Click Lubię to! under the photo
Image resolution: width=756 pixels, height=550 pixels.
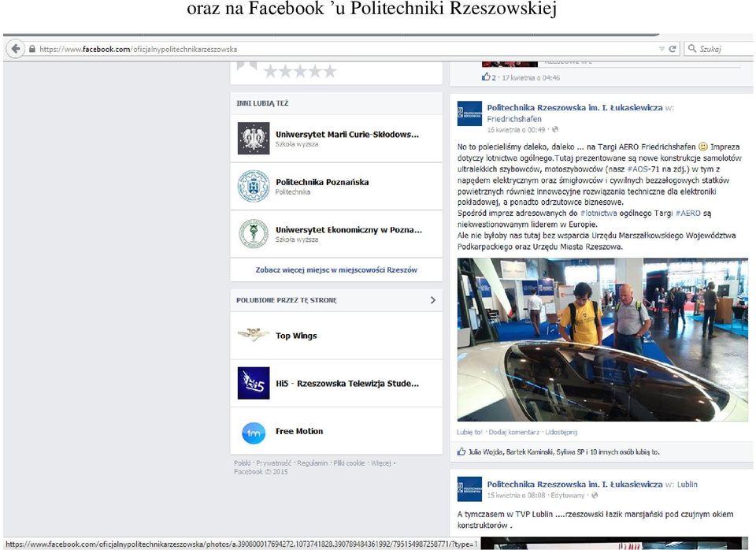coord(469,433)
